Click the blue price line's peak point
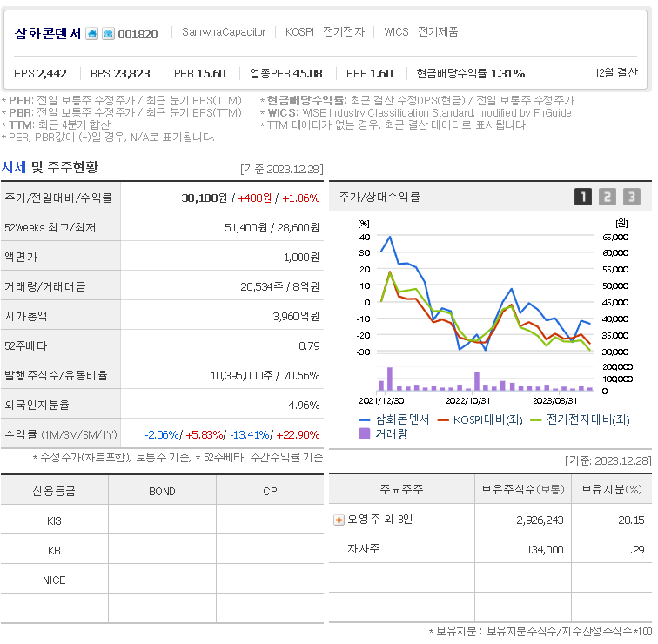The image size is (658, 644). point(390,237)
